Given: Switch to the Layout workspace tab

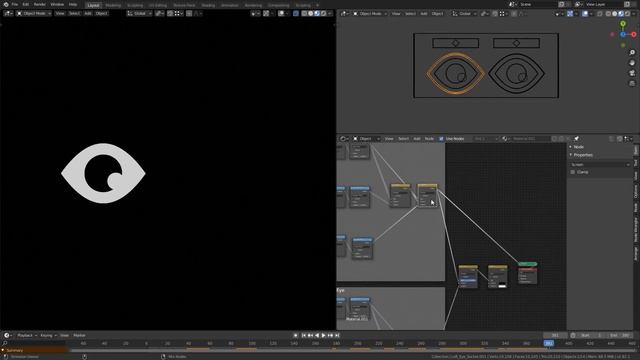Looking at the screenshot, I should (93, 5).
